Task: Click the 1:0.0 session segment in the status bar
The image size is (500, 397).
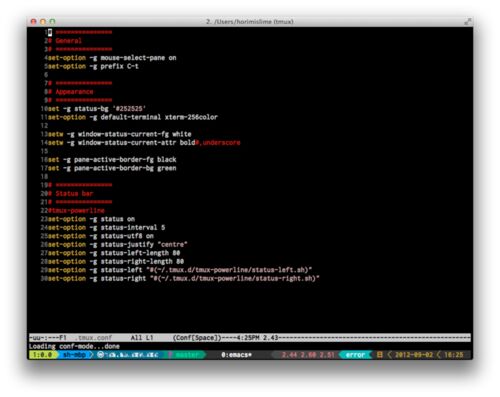Action: tap(43, 355)
